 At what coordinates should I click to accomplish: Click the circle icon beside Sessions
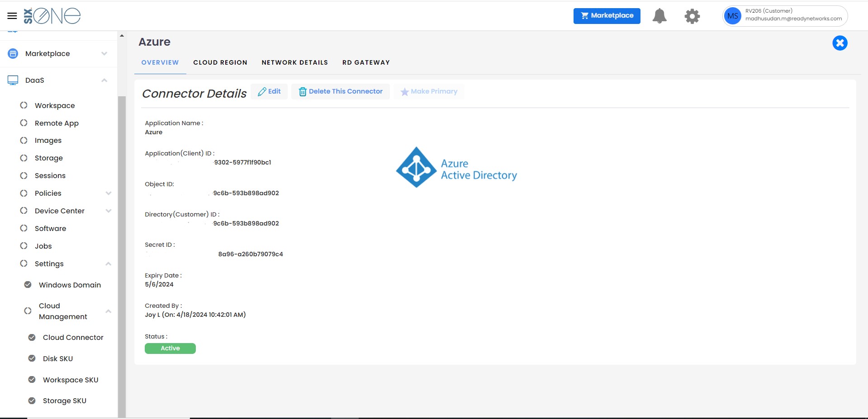point(24,175)
